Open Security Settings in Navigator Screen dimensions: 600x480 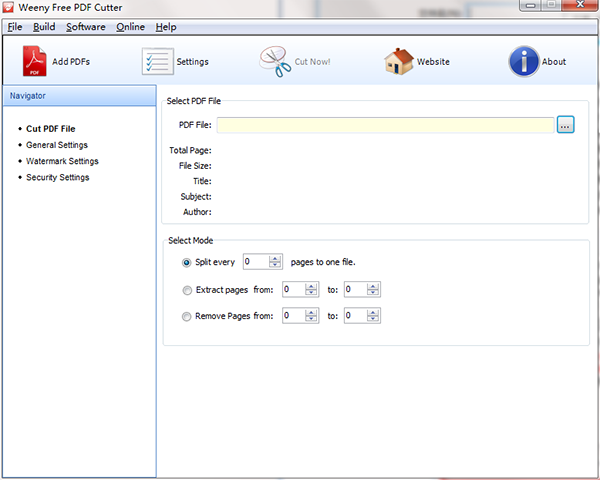pyautogui.click(x=57, y=177)
